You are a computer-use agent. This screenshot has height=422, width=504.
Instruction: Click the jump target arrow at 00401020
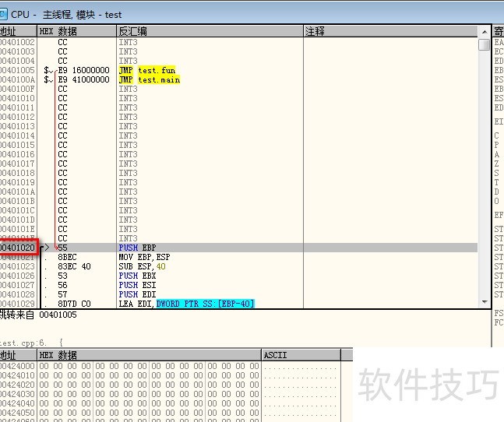click(44, 248)
